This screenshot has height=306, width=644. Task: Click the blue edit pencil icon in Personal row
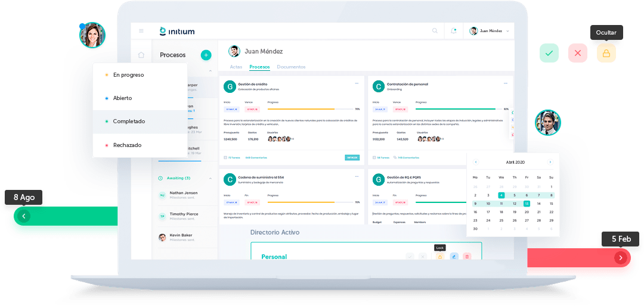click(454, 257)
